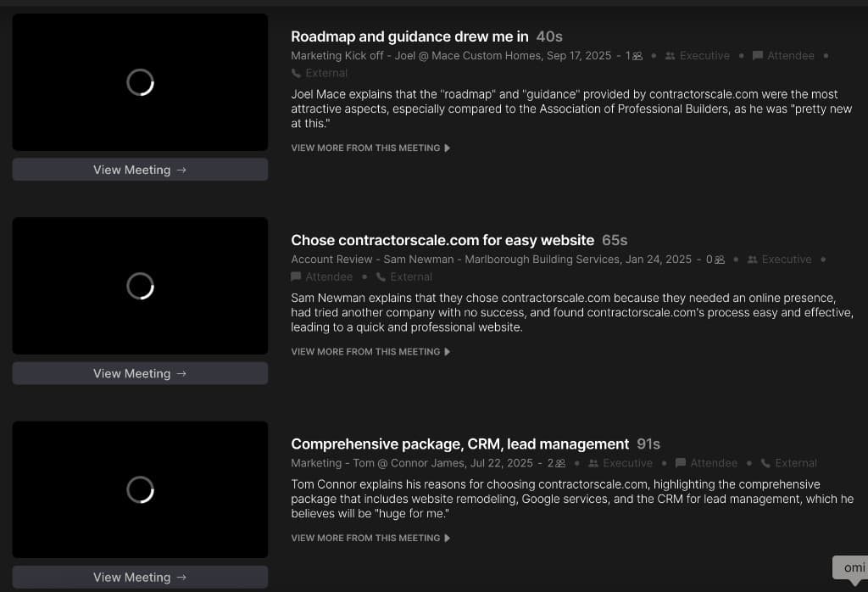Open the omi chat bubble
Screen dimensions: 868x592
[x=853, y=569]
